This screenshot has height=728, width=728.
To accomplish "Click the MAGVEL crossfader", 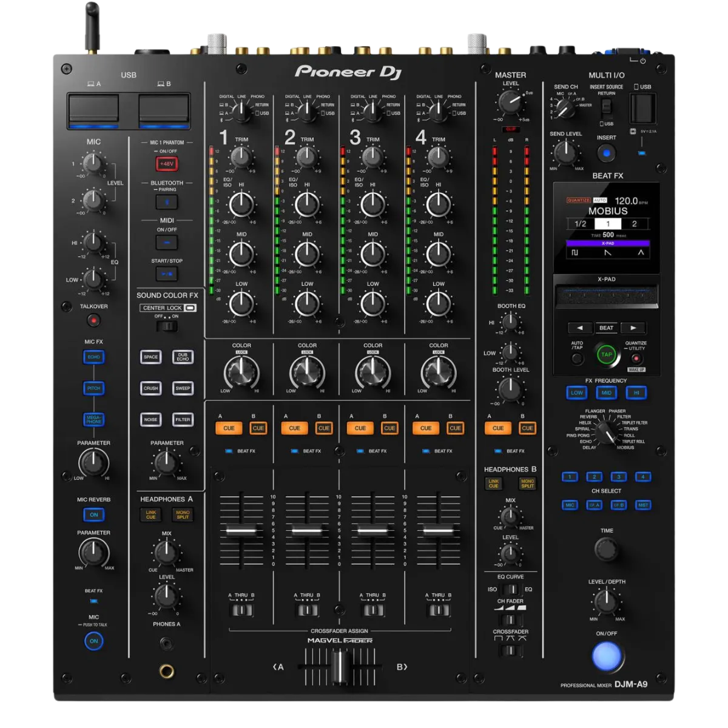I will click(341, 666).
